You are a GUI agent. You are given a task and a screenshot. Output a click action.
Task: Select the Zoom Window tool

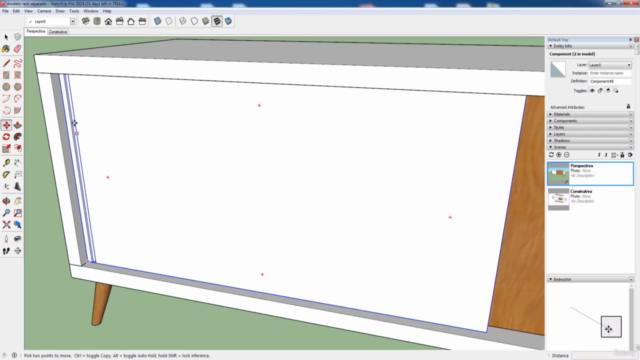click(x=18, y=213)
